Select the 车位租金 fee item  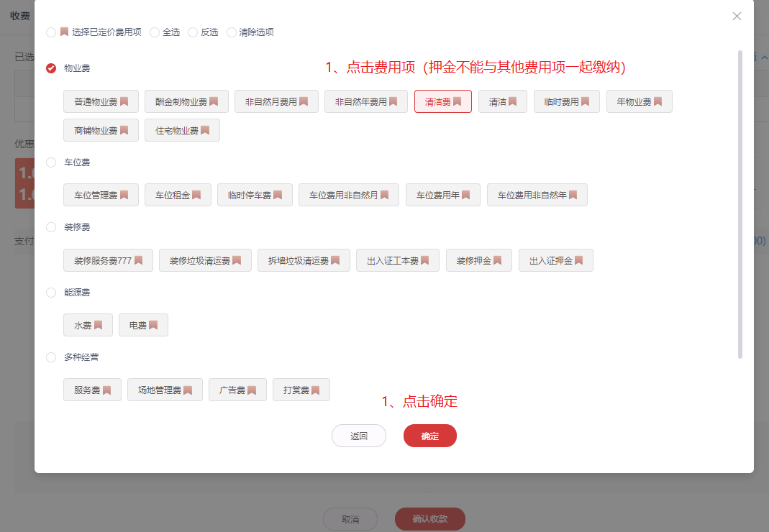[178, 195]
